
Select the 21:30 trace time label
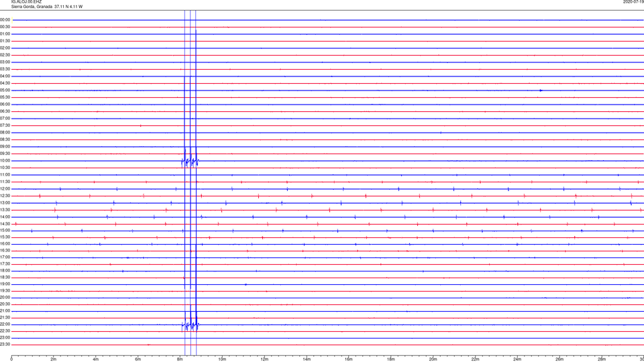coord(5,318)
